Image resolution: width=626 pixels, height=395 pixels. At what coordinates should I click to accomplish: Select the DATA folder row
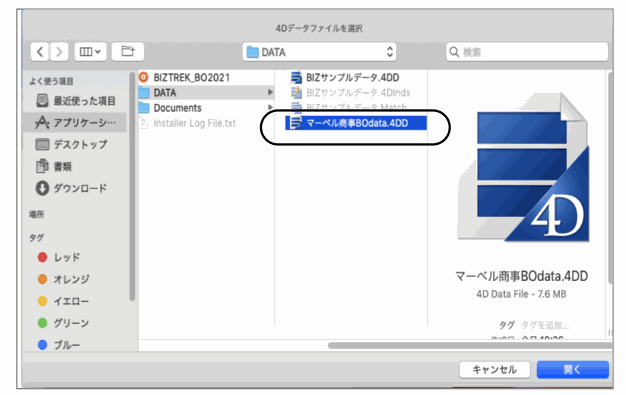206,93
